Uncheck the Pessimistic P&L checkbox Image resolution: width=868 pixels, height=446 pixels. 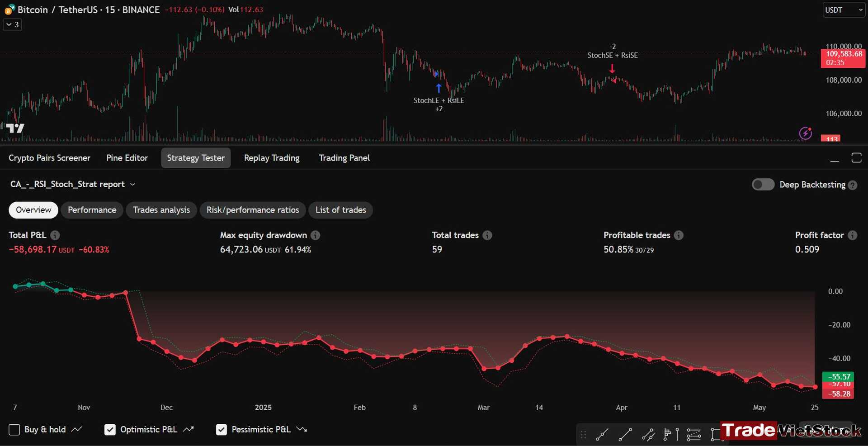(x=221, y=430)
